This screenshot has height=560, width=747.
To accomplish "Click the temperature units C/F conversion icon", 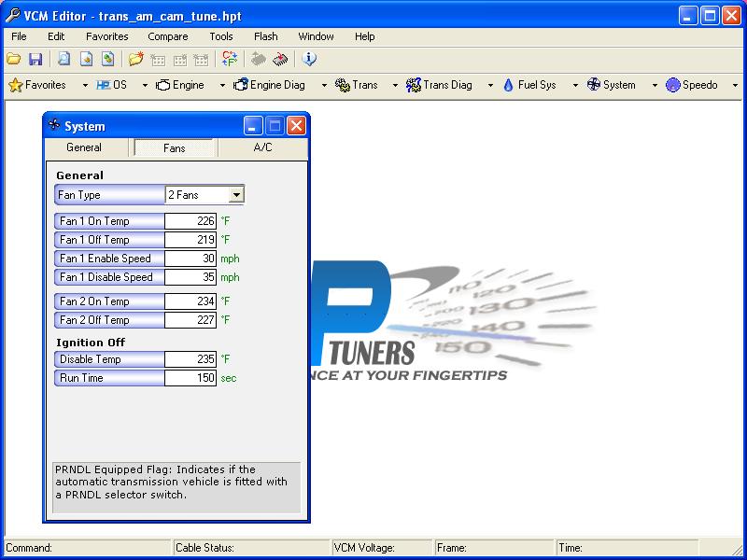I will pos(229,59).
